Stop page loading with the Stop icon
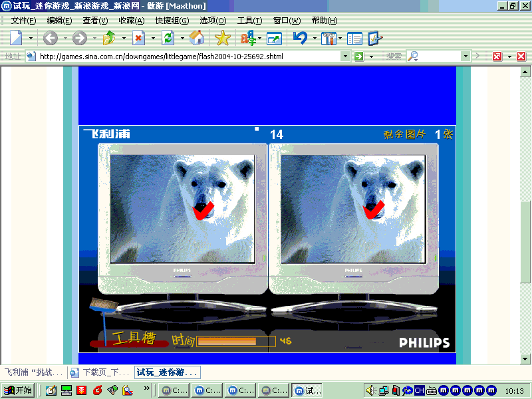The image size is (532, 399). coord(138,38)
